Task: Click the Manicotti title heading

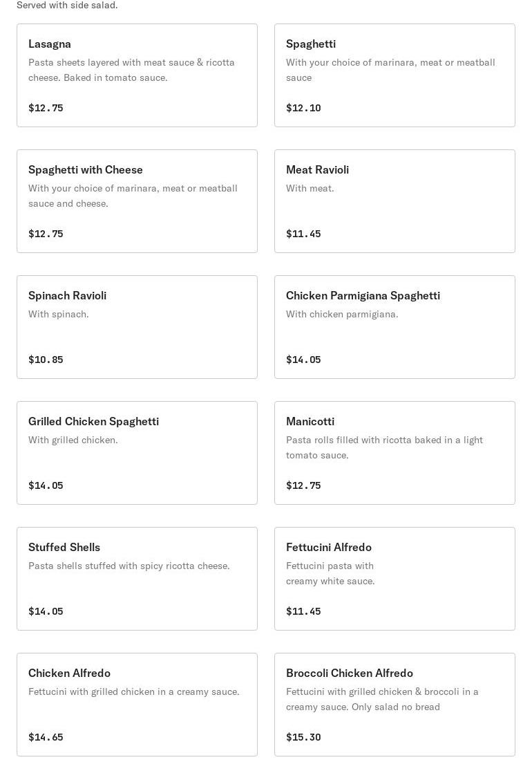Action: point(310,421)
